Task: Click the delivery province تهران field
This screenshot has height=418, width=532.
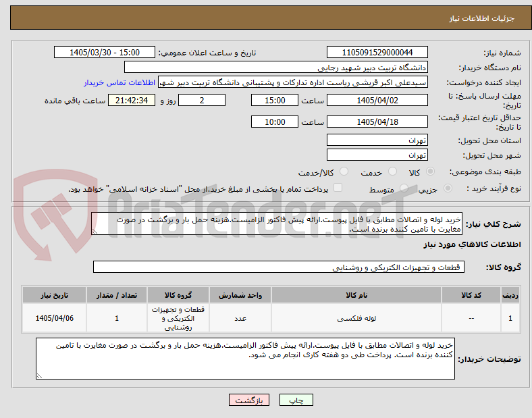Action: [x=377, y=140]
